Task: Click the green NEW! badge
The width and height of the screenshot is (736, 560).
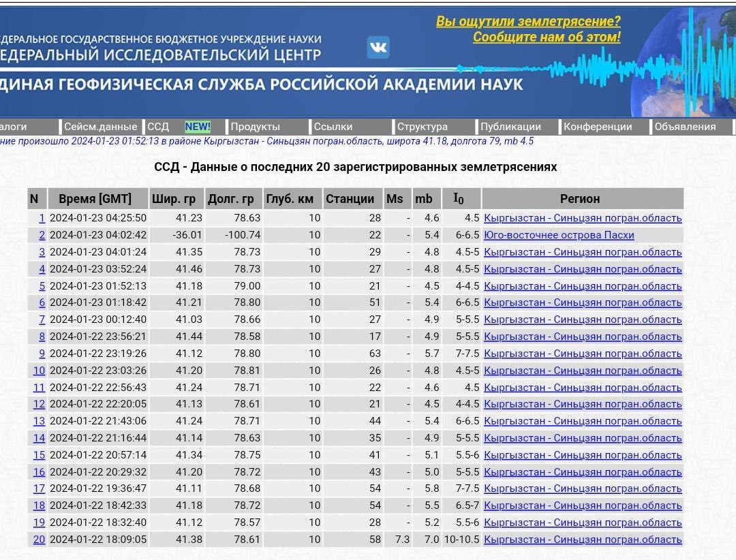Action: (x=198, y=127)
